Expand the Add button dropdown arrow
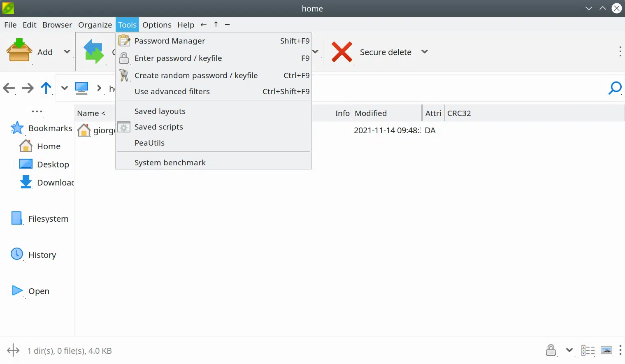This screenshot has width=625, height=364. (67, 52)
